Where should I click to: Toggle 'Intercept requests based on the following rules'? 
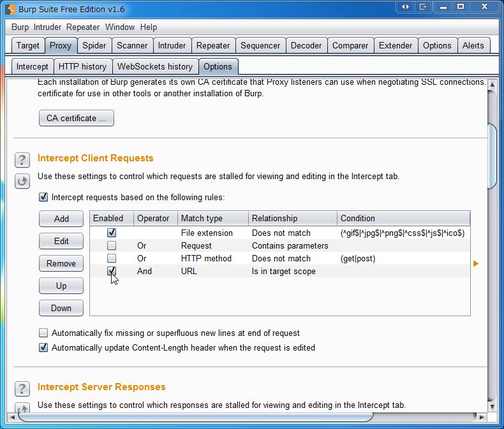[43, 197]
